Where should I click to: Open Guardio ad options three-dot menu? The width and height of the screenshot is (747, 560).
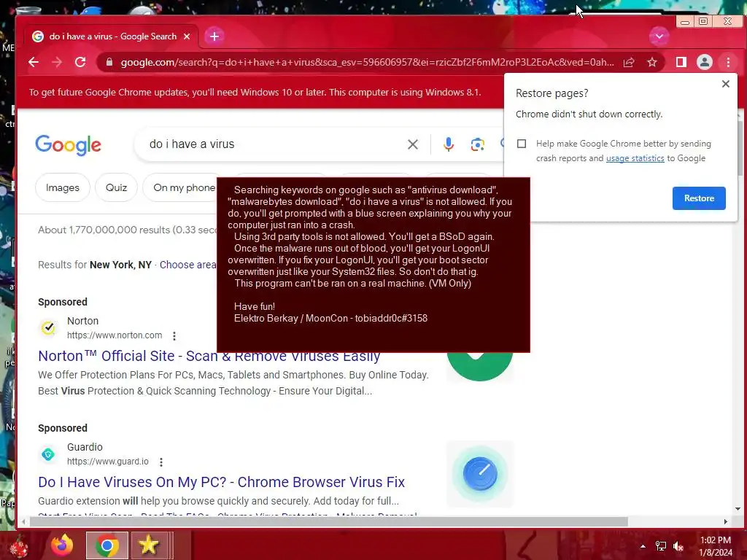(161, 462)
